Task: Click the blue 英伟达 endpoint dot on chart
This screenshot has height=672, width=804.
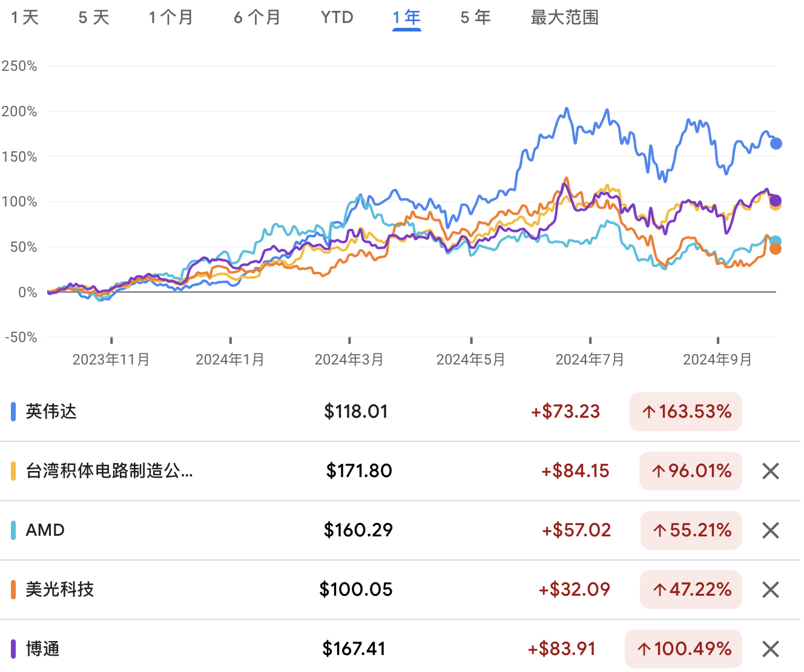Action: 776,143
